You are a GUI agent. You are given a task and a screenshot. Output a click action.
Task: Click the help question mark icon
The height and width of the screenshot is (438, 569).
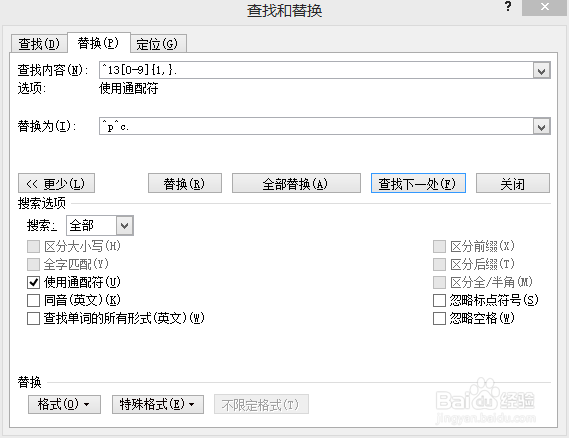pos(508,6)
